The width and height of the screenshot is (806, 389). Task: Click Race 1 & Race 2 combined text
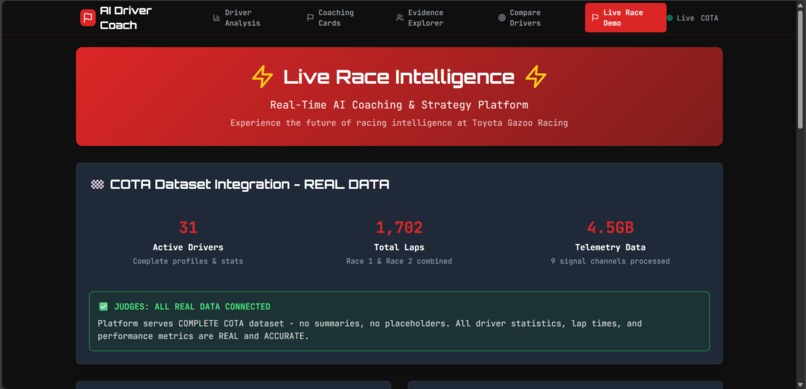pyautogui.click(x=399, y=261)
